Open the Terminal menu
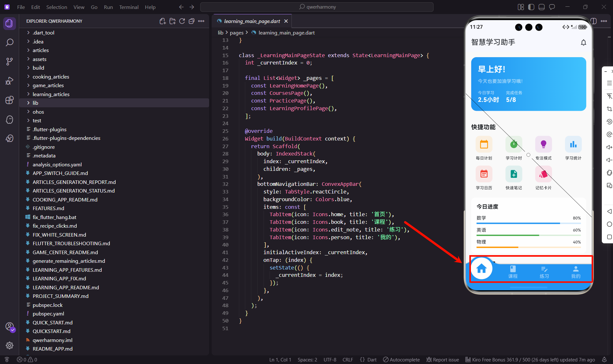 129,7
